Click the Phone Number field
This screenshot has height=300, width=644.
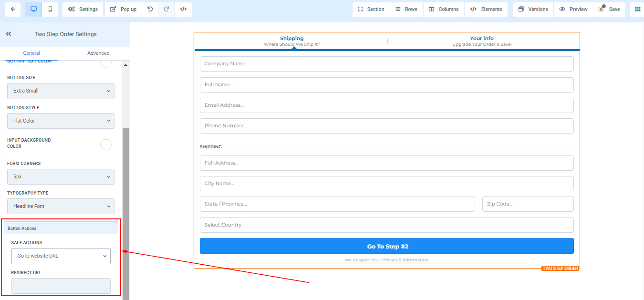[386, 126]
